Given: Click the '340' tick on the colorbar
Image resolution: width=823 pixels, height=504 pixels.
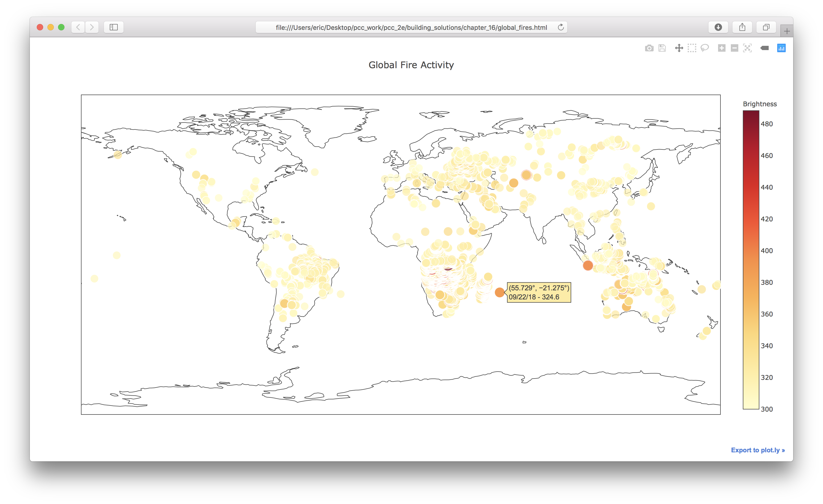Looking at the screenshot, I should click(767, 346).
